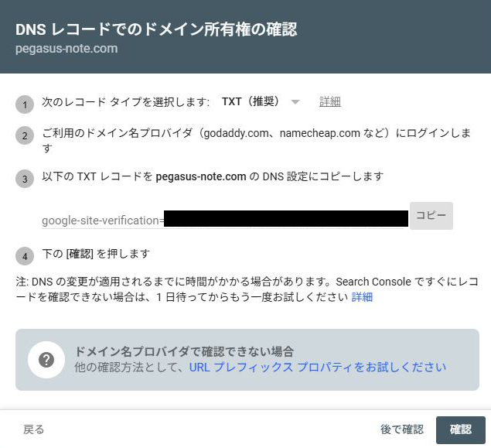The height and width of the screenshot is (448, 491).
Task: Click the ドメイン名プロバイダで確認できない場合 heading
Action: (184, 351)
